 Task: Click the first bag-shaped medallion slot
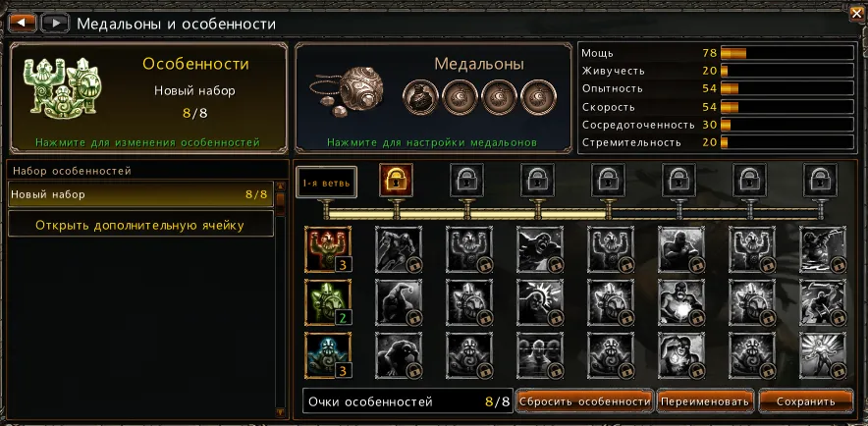(x=420, y=97)
